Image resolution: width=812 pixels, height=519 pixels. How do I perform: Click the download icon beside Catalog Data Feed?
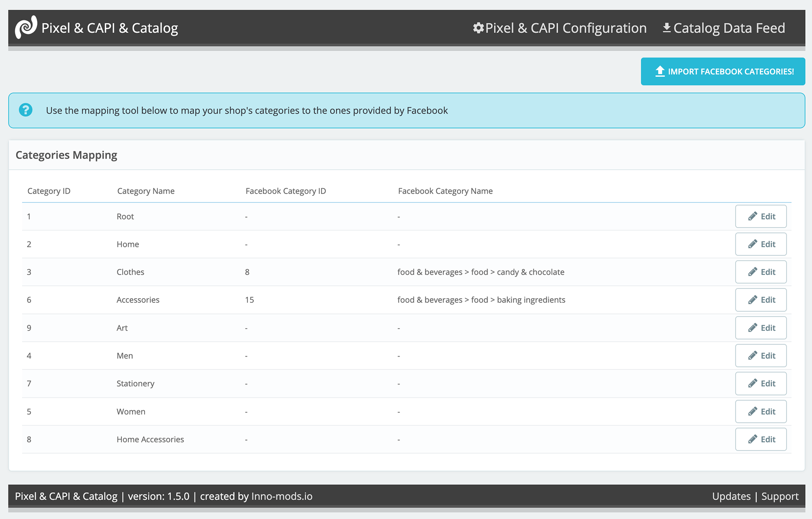(667, 28)
